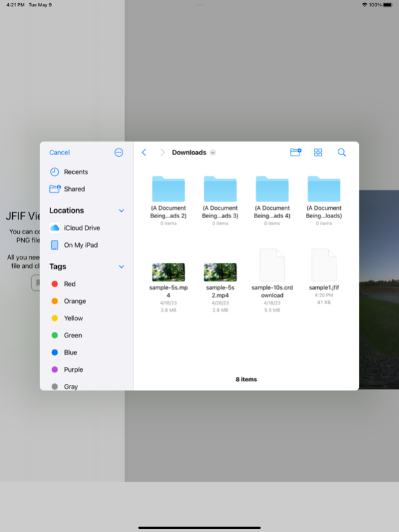Viewport: 399px width, 532px height.
Task: Filter by the Red tag
Action: pyautogui.click(x=87, y=284)
